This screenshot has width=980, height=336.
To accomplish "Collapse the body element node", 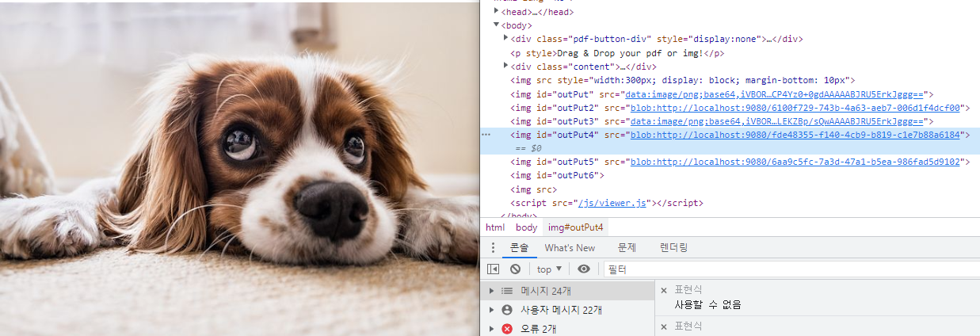I will (497, 25).
